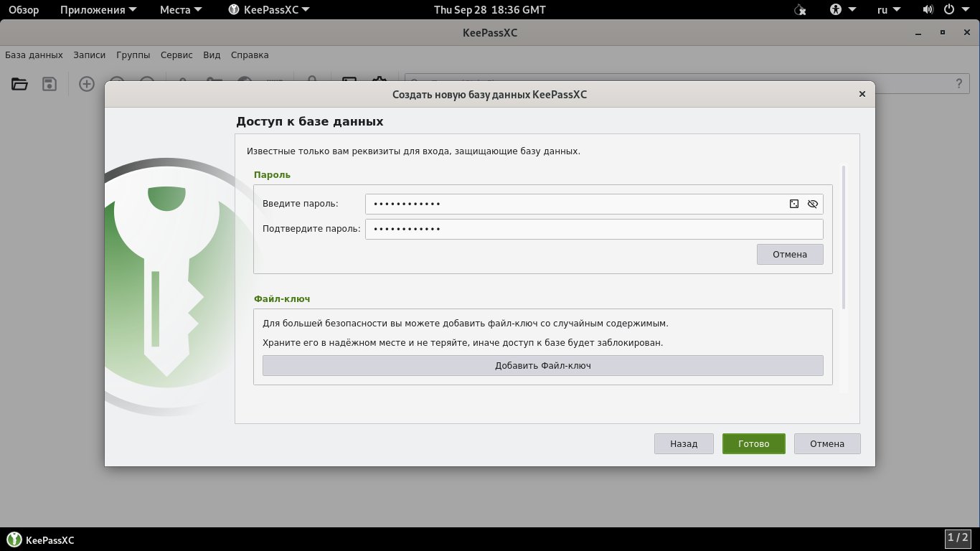
Task: Click the Подтвердите пароль input field
Action: (x=593, y=229)
